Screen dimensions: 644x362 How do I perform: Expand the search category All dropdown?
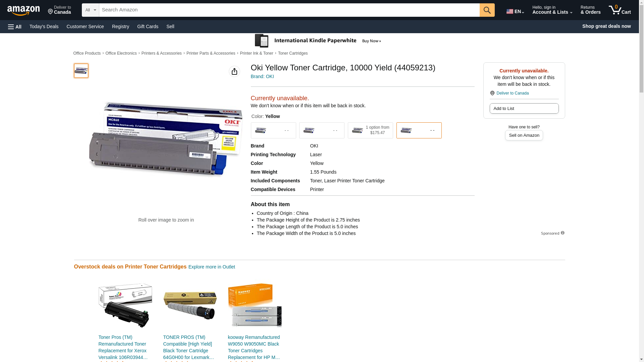90,10
